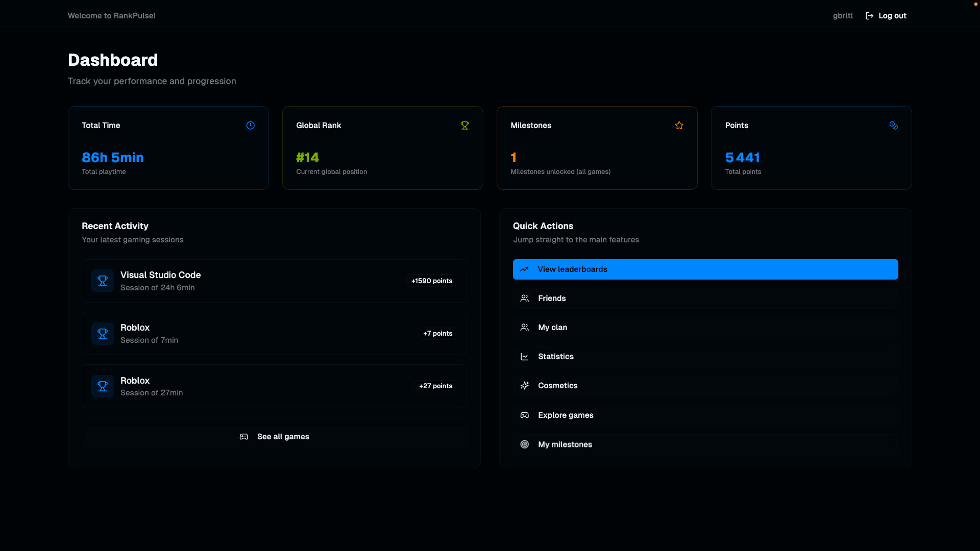Click the gbrltl username
The width and height of the screenshot is (980, 551).
[842, 15]
